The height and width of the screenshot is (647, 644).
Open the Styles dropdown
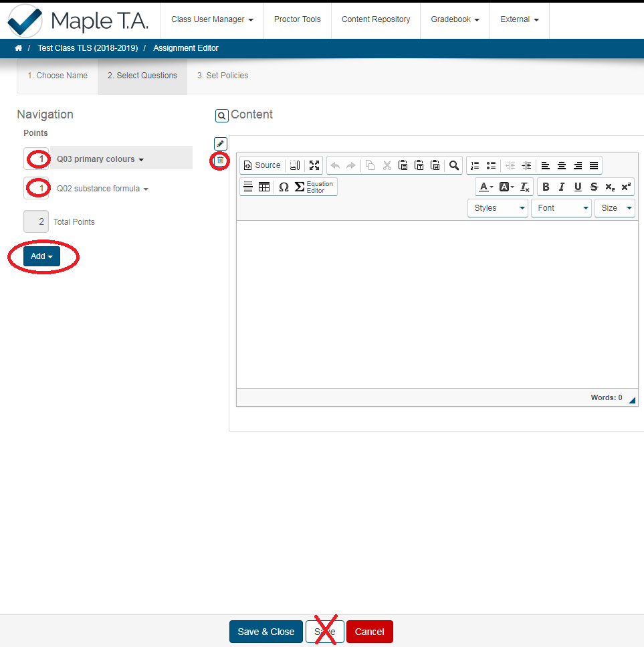(x=498, y=208)
